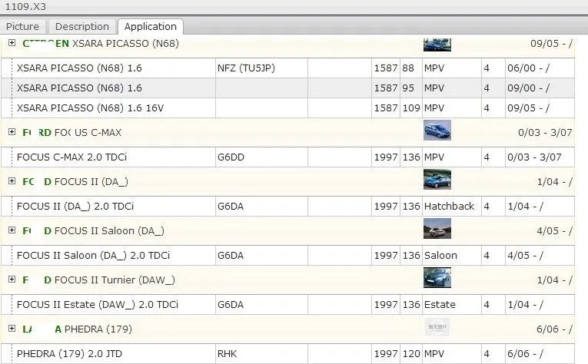Click the 109 power value cell

[x=411, y=108]
